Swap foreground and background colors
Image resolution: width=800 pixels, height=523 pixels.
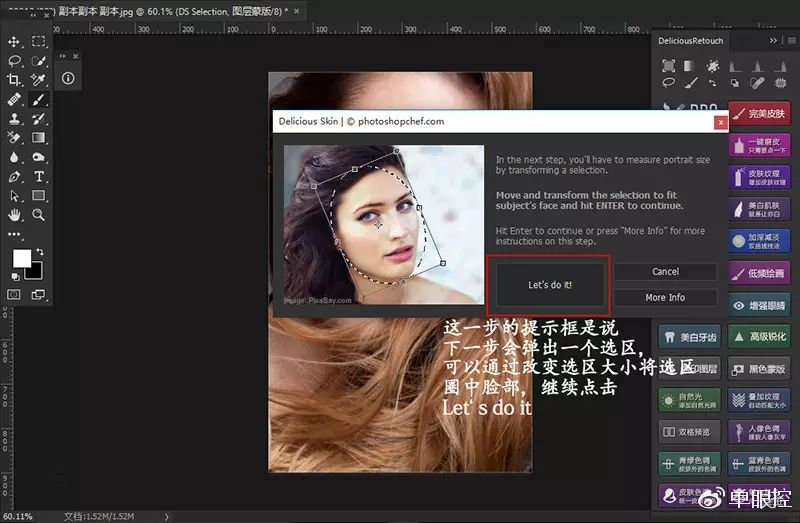tap(39, 252)
